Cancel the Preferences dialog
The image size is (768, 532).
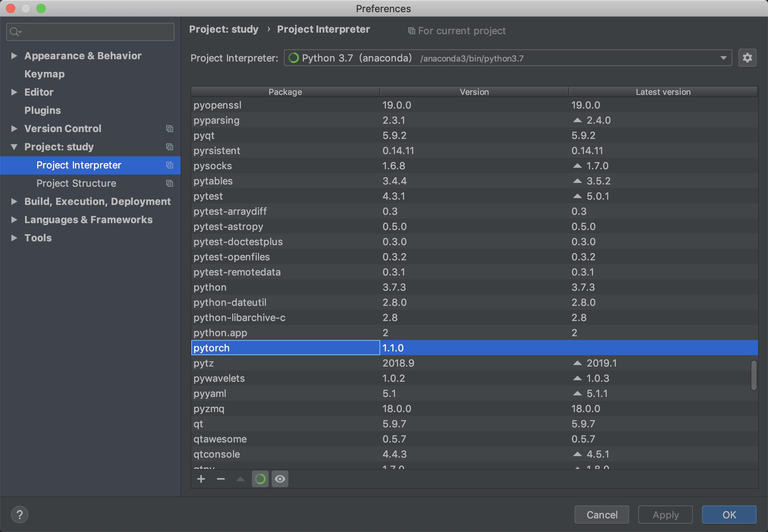click(601, 515)
